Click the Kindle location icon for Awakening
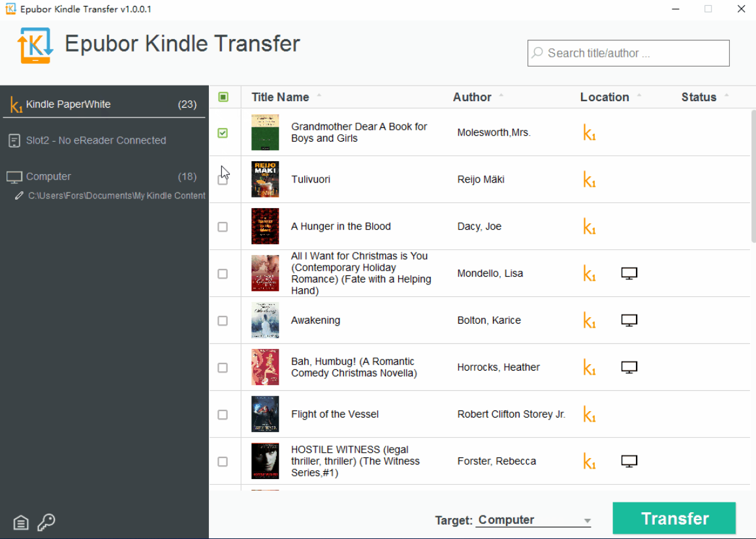 589,320
